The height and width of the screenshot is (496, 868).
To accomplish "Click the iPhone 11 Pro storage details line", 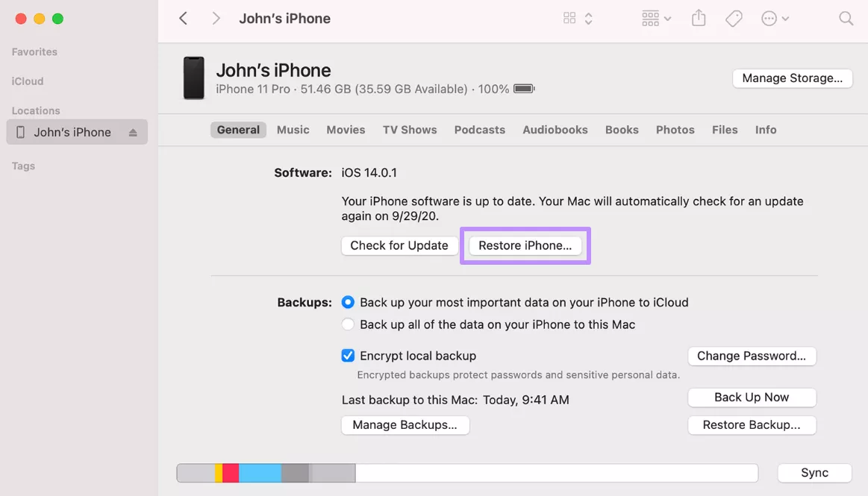I will click(363, 89).
